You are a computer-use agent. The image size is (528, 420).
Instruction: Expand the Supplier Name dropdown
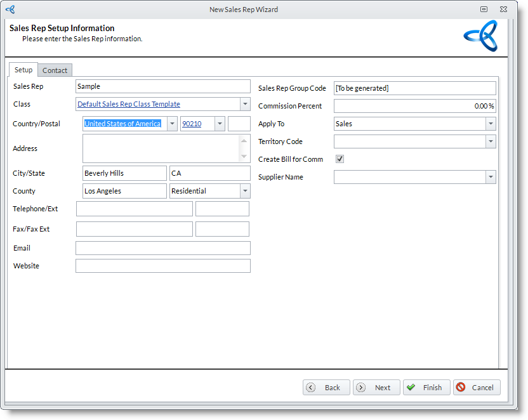tap(491, 177)
